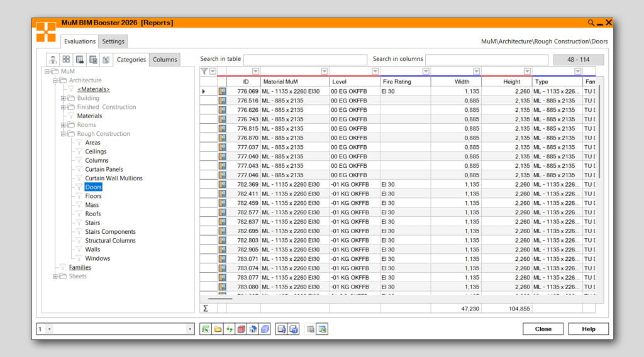Click the yellow folder open icon
Screen dimensions: 644x357
(217, 329)
